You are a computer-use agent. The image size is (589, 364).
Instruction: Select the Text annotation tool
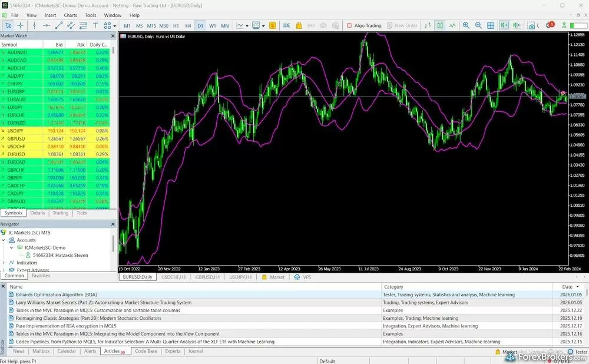tap(95, 25)
